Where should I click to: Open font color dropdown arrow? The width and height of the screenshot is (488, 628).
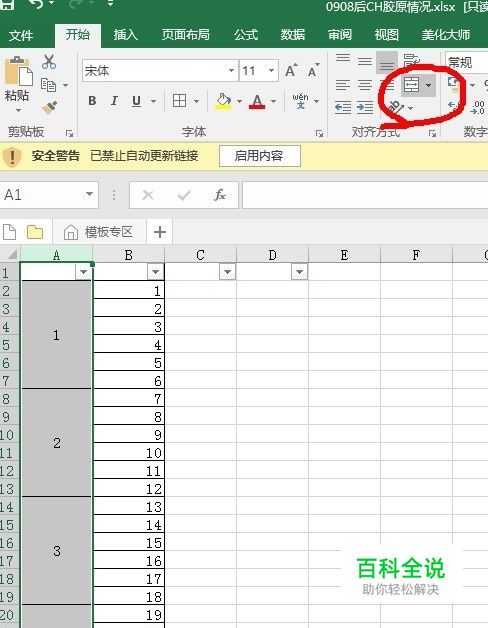pyautogui.click(x=274, y=101)
